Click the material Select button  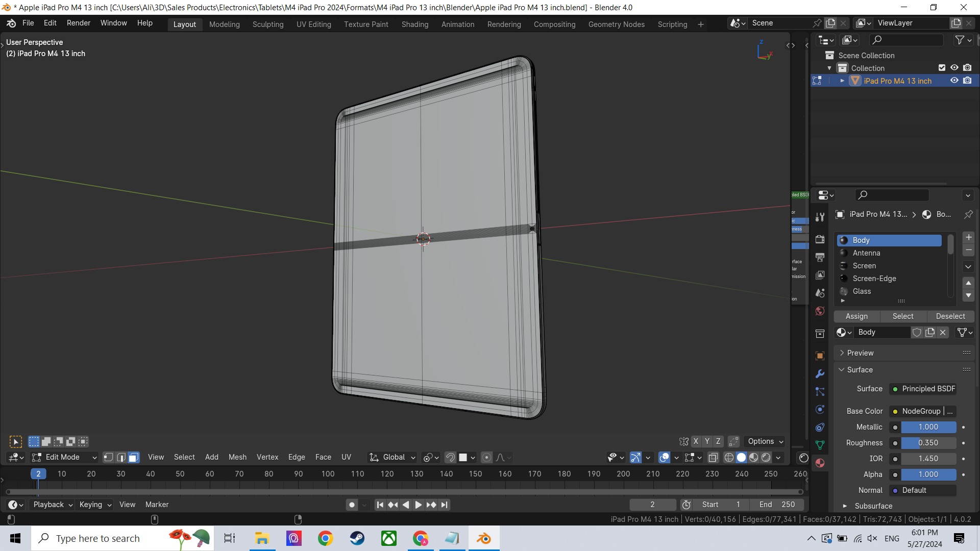tap(903, 316)
